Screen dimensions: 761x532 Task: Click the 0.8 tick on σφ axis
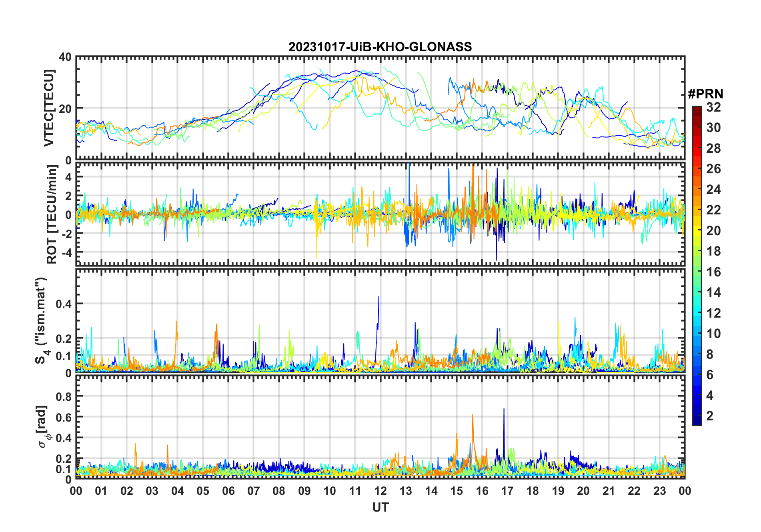click(x=63, y=396)
